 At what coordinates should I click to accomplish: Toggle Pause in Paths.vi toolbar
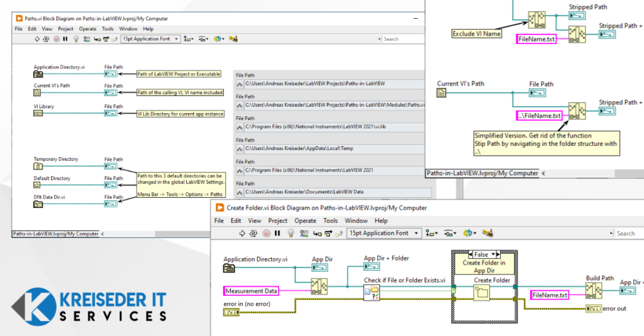coord(65,39)
